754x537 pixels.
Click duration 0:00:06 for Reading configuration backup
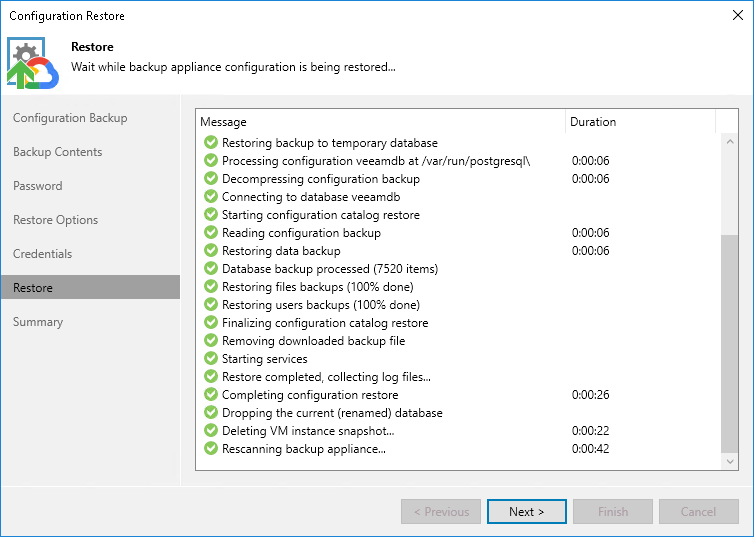pos(591,233)
